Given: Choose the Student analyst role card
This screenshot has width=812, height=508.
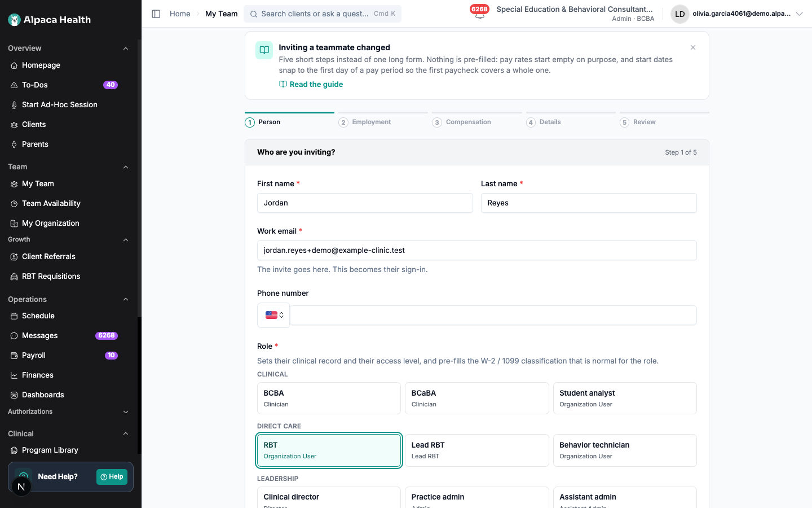Looking at the screenshot, I should 625,398.
